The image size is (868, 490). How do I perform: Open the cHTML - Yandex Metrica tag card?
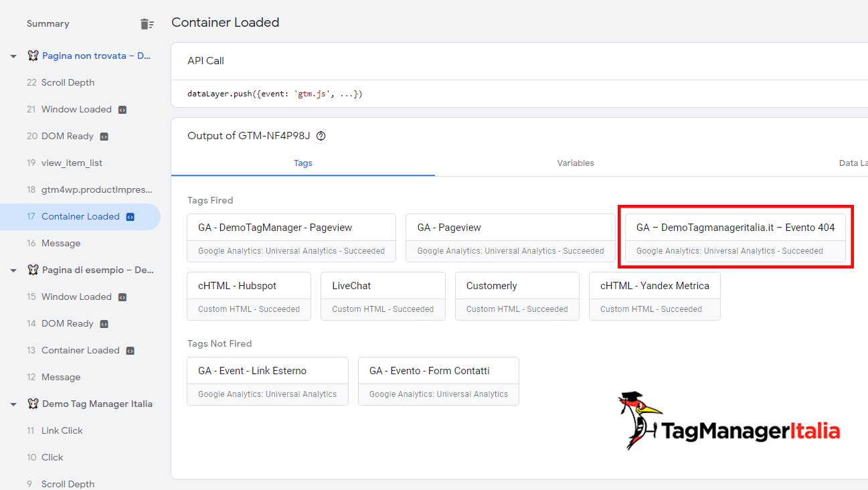tap(655, 296)
